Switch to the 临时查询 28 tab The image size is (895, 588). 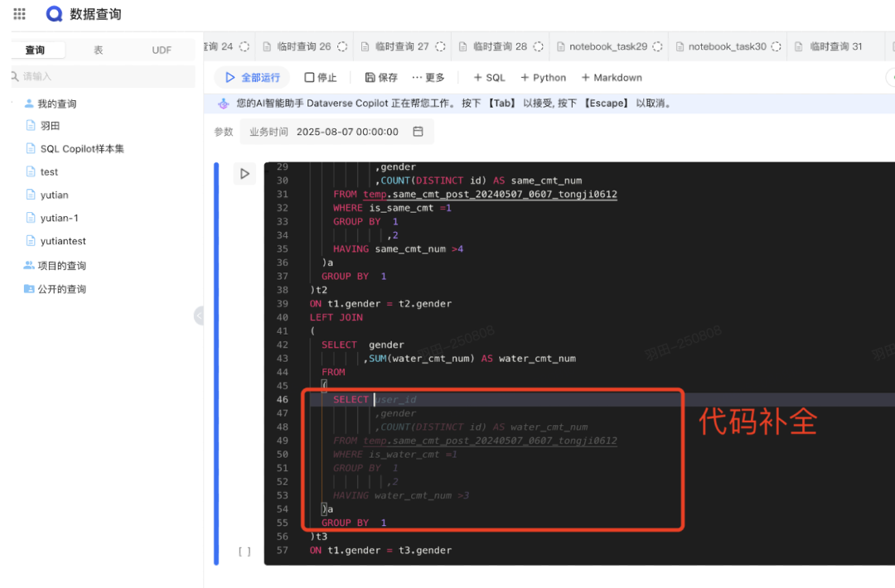(x=500, y=46)
